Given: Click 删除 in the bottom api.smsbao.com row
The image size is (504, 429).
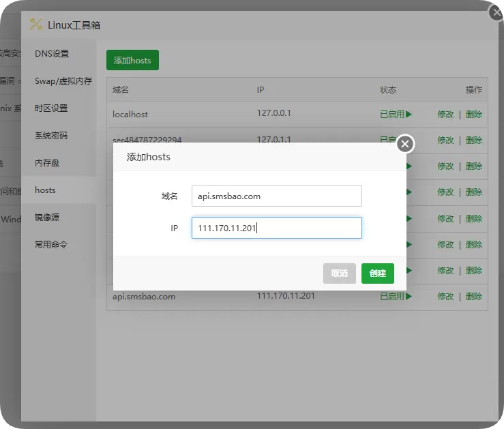Looking at the screenshot, I should [474, 296].
